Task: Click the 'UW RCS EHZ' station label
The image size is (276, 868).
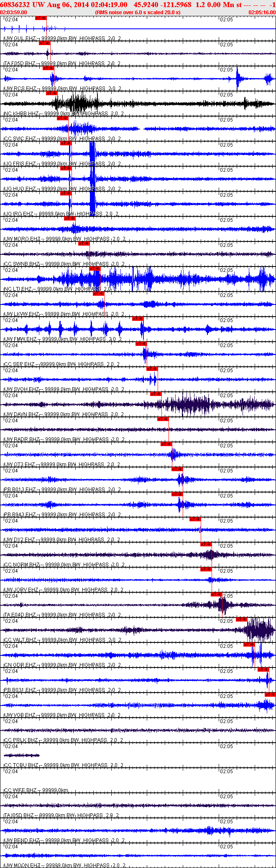Action: coord(20,89)
